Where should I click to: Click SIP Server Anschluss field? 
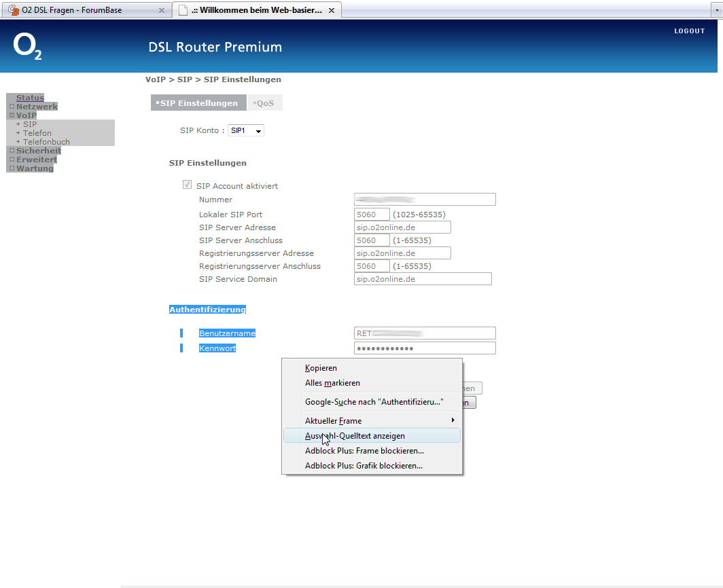coord(372,240)
